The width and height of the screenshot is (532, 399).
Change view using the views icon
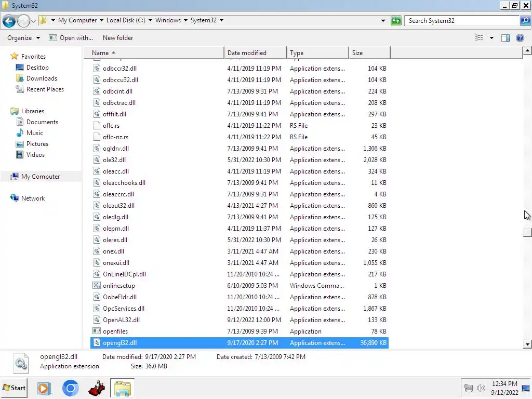point(478,38)
